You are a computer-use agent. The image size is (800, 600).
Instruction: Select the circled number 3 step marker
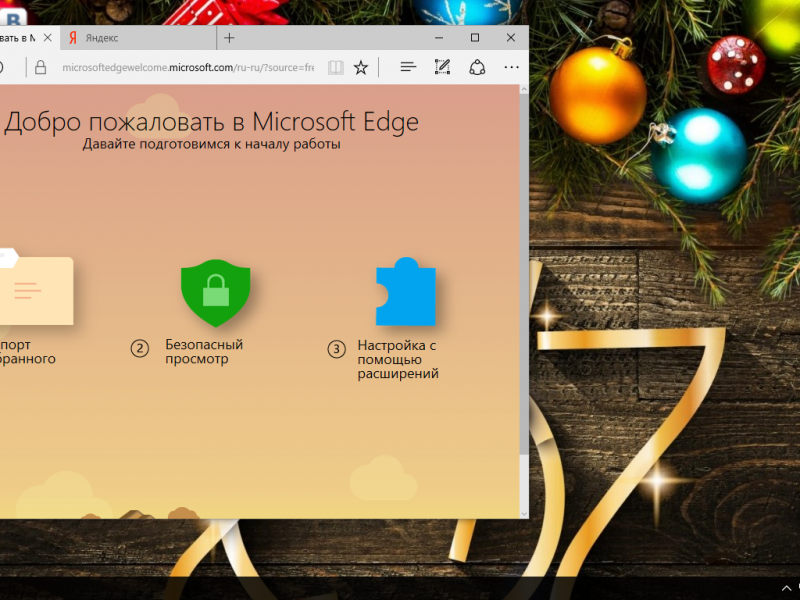click(x=336, y=349)
